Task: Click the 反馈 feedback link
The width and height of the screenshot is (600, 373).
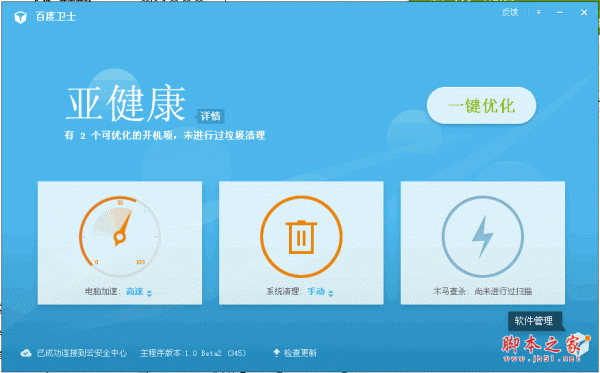Action: 510,13
